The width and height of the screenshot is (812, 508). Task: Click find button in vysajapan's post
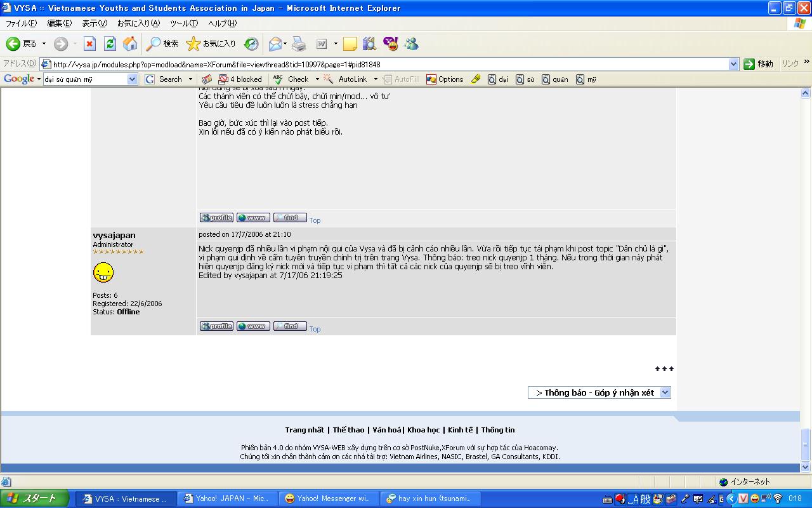(290, 326)
